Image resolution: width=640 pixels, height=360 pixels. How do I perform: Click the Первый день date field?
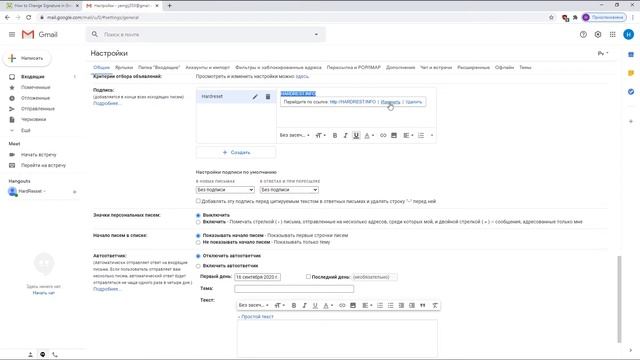click(257, 277)
